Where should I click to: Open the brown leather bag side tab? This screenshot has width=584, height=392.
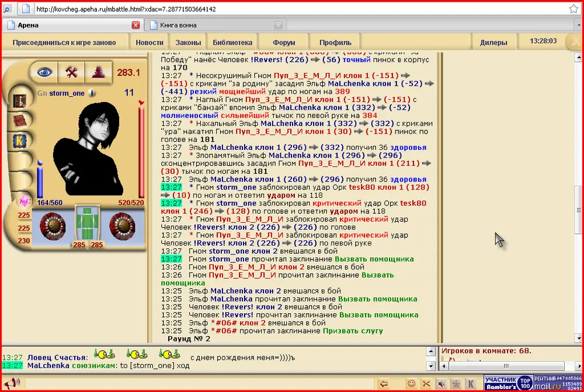20,120
